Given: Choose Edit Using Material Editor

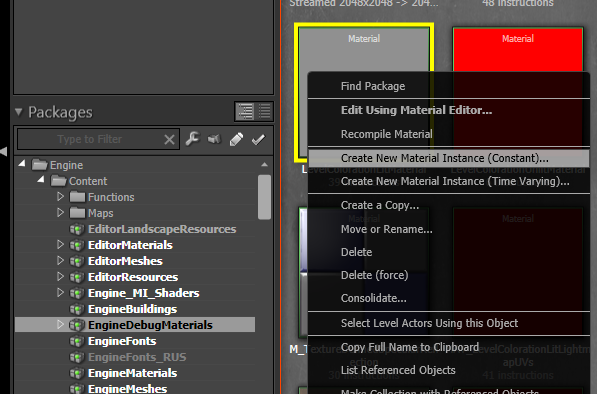Looking at the screenshot, I should click(449, 110).
